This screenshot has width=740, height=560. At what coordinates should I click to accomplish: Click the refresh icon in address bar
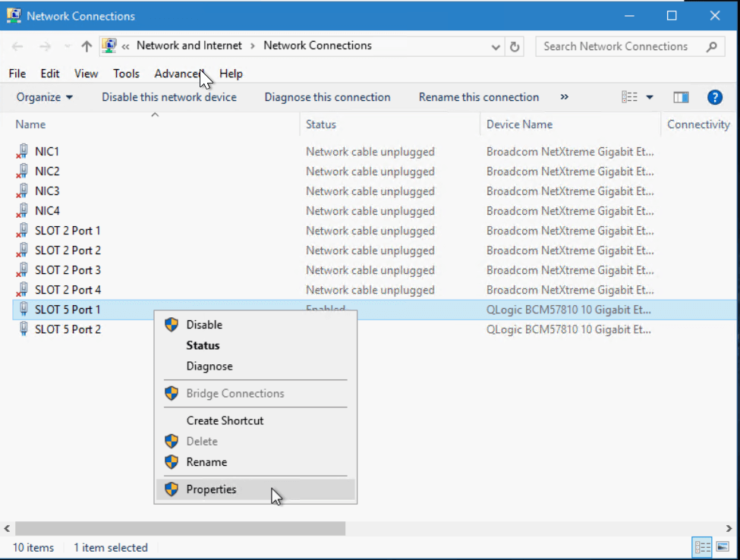pyautogui.click(x=515, y=46)
